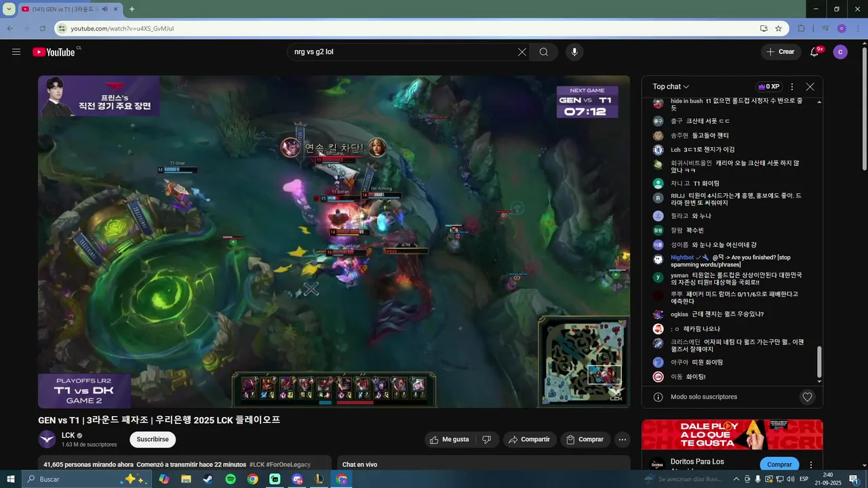Open the Chrome tab search dropdown
The height and width of the screenshot is (488, 868).
click(x=9, y=9)
